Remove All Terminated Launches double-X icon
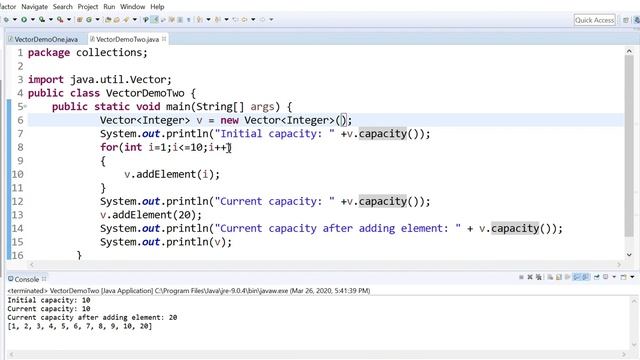640x360 pixels. click(x=539, y=277)
